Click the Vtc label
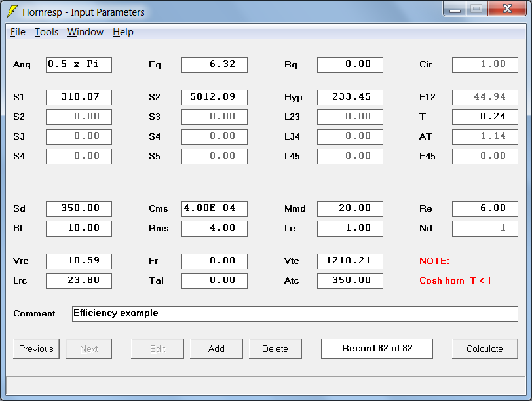Image resolution: width=532 pixels, height=401 pixels. tap(292, 261)
